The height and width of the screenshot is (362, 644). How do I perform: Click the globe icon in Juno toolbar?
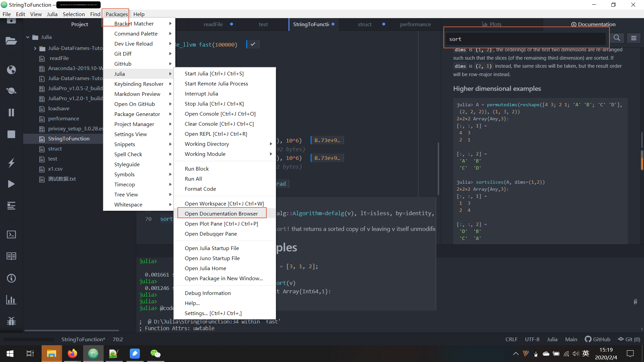tap(11, 70)
